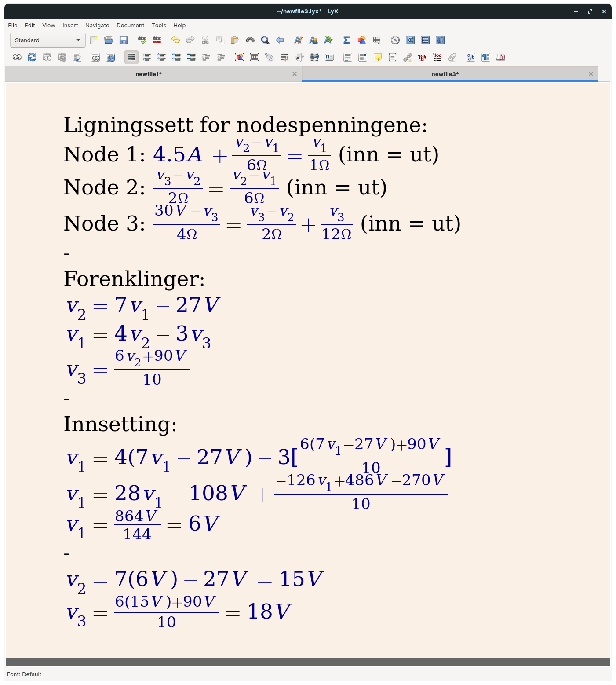616x685 pixels.
Task: Insert hyperlink chain icon
Action: click(408, 57)
